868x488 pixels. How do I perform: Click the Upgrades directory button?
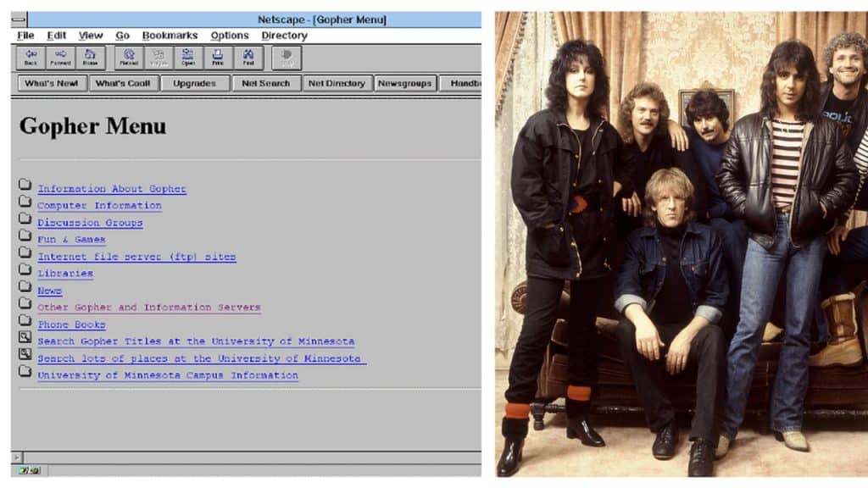(194, 84)
